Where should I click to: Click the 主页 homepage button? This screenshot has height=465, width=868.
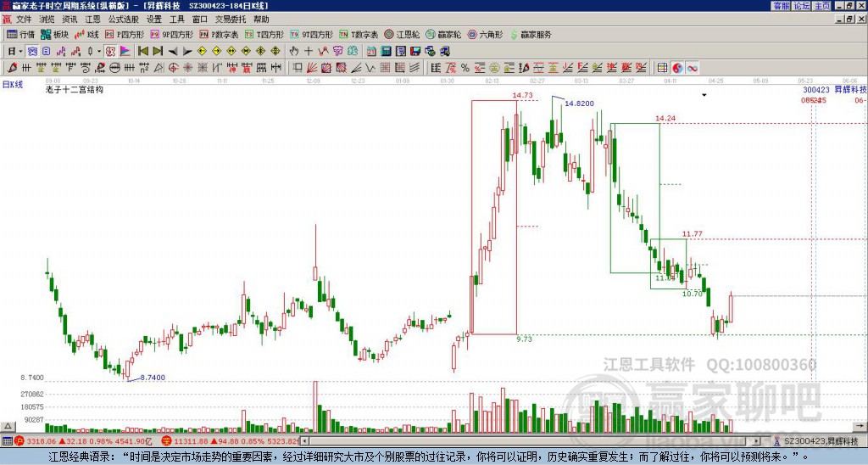coord(822,6)
